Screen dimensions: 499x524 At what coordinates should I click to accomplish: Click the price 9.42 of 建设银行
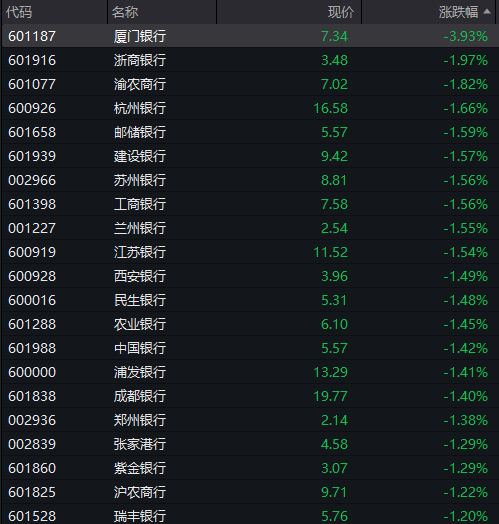point(335,156)
